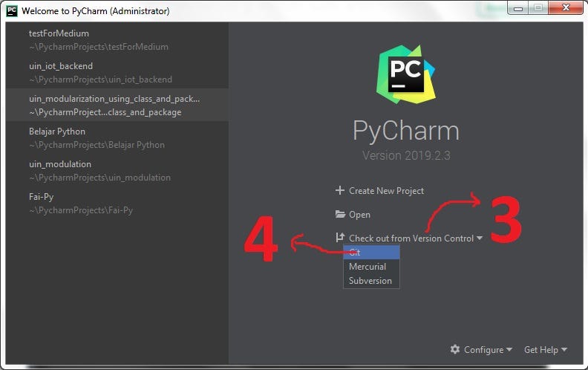Viewport: 588px width, 370px height.
Task: Choose Mercurial from the checkout menu
Action: click(371, 267)
